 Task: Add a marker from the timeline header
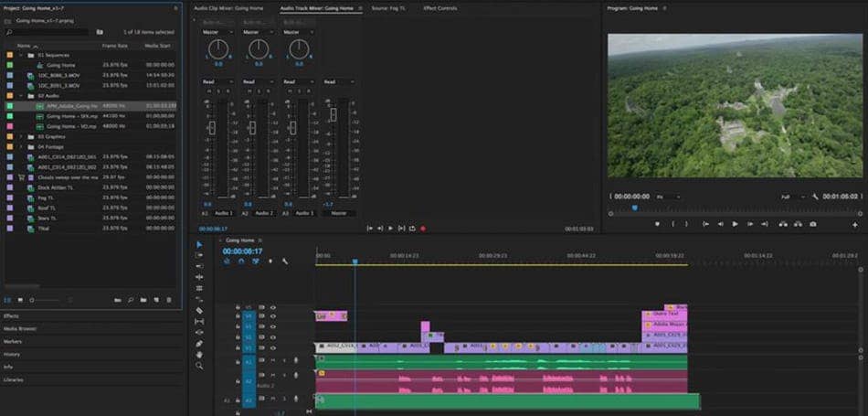point(270,261)
